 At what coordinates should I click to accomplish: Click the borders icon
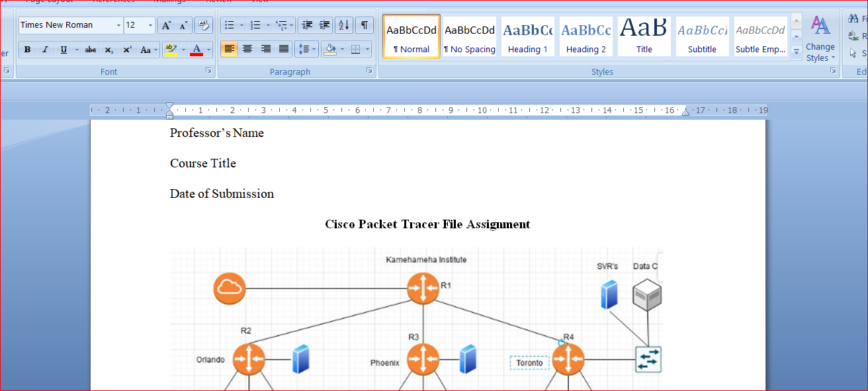[x=355, y=49]
